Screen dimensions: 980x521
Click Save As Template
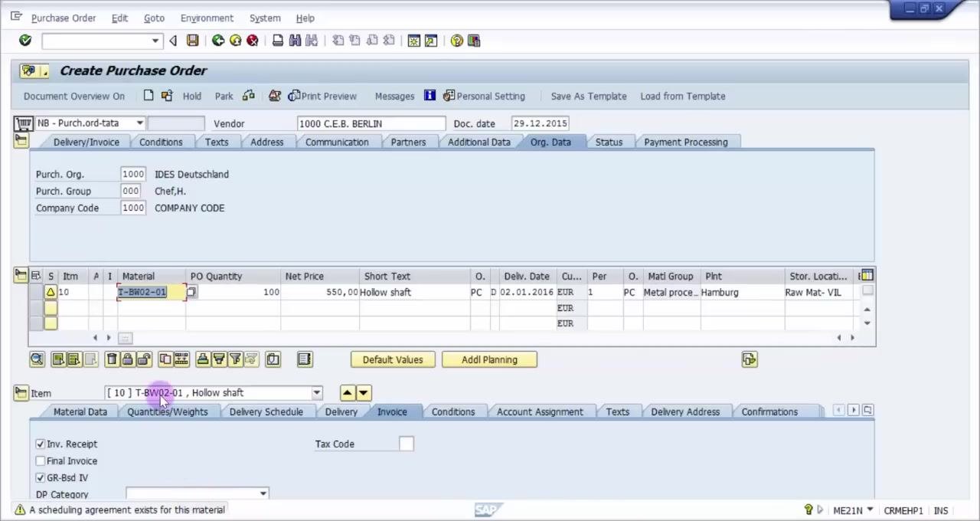coord(589,96)
